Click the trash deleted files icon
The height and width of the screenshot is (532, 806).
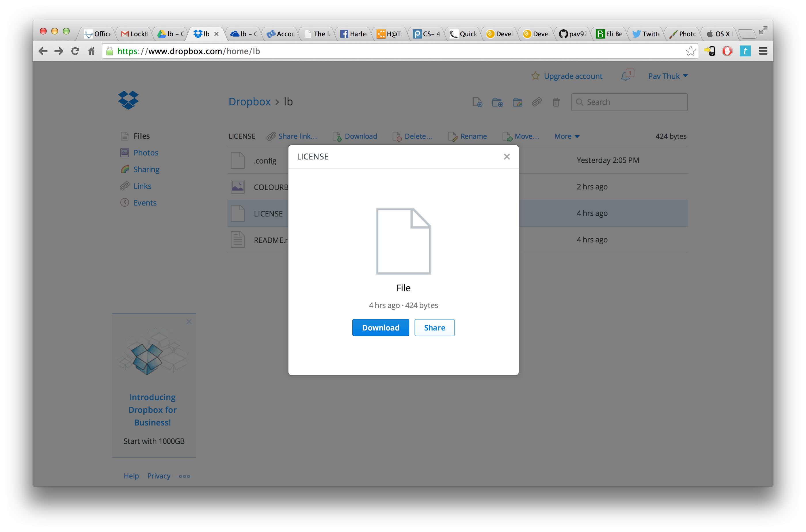(x=556, y=102)
